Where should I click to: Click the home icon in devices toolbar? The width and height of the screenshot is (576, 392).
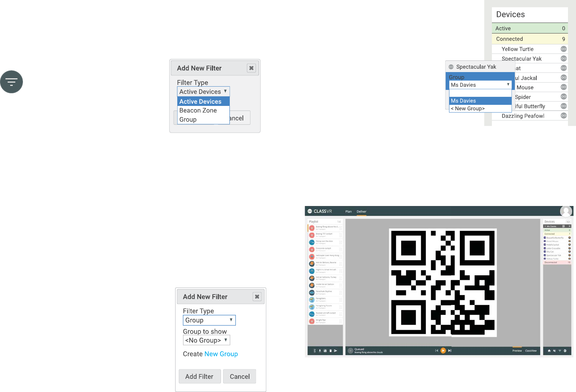coord(549,351)
